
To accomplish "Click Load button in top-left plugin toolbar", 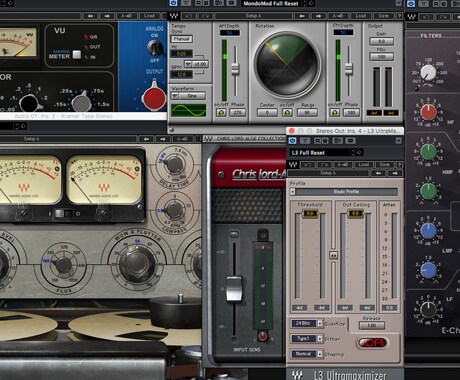I will 149,16.
